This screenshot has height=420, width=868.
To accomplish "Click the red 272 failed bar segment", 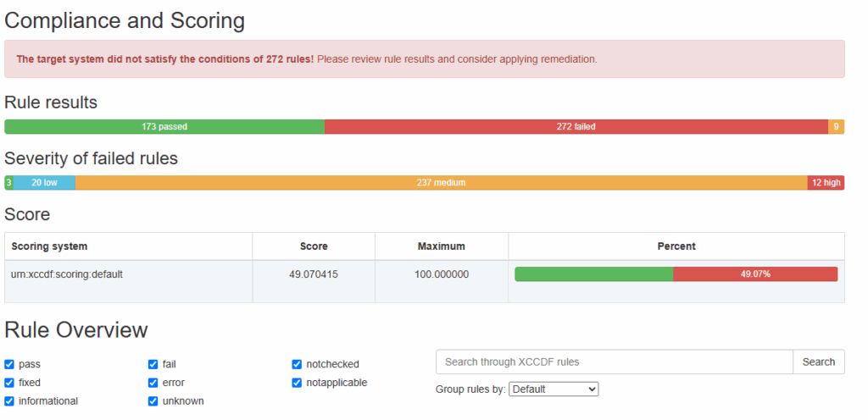I will click(x=576, y=127).
